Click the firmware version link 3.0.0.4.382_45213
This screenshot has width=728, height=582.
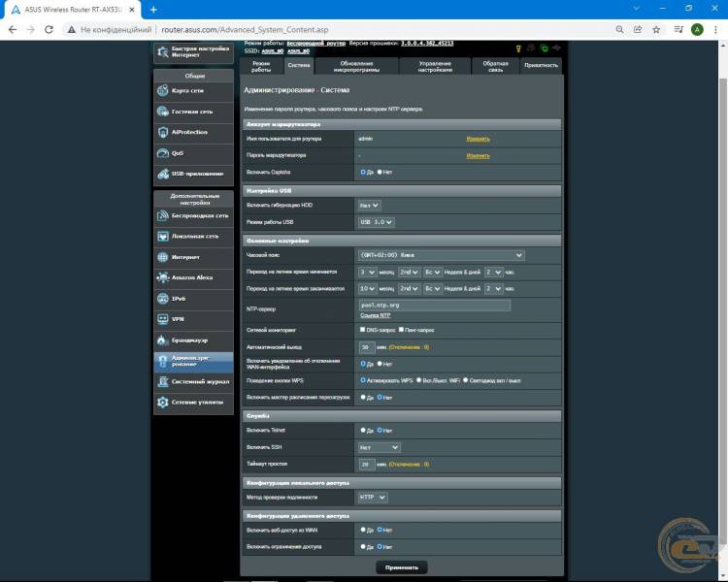coord(427,43)
